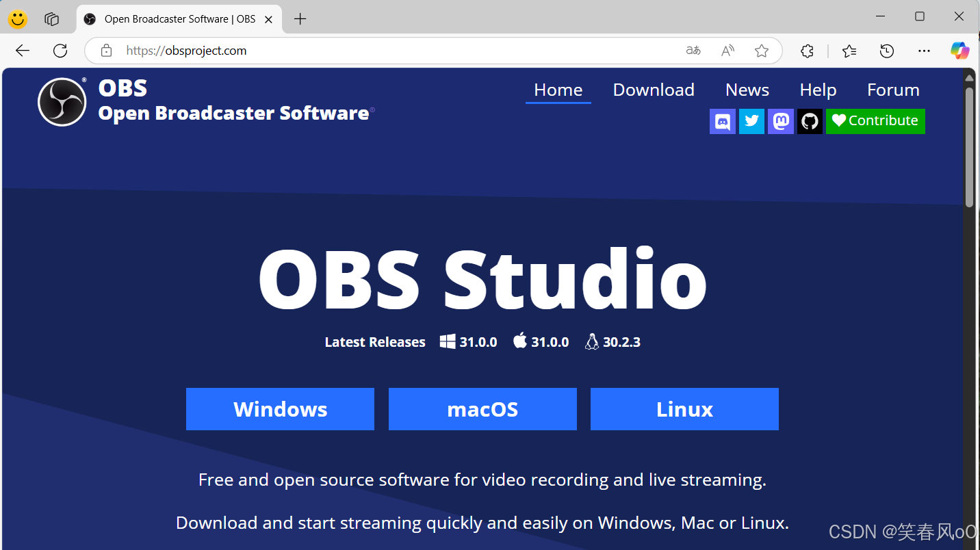The image size is (980, 550).
Task: Click the browser Back arrow
Action: (23, 51)
